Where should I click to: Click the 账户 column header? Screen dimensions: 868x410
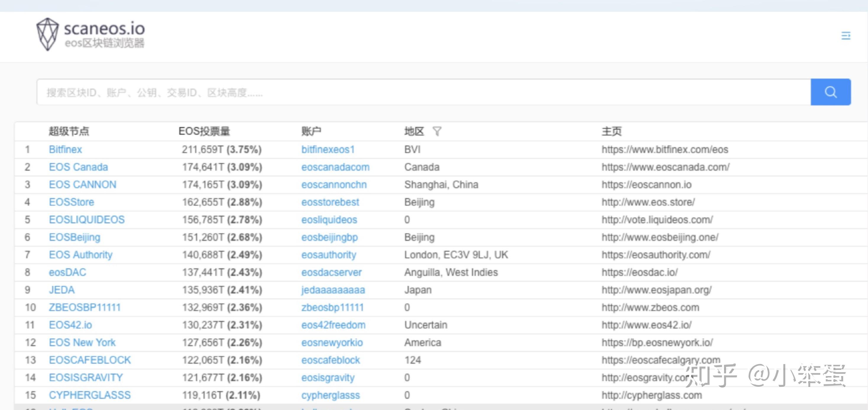pyautogui.click(x=311, y=131)
